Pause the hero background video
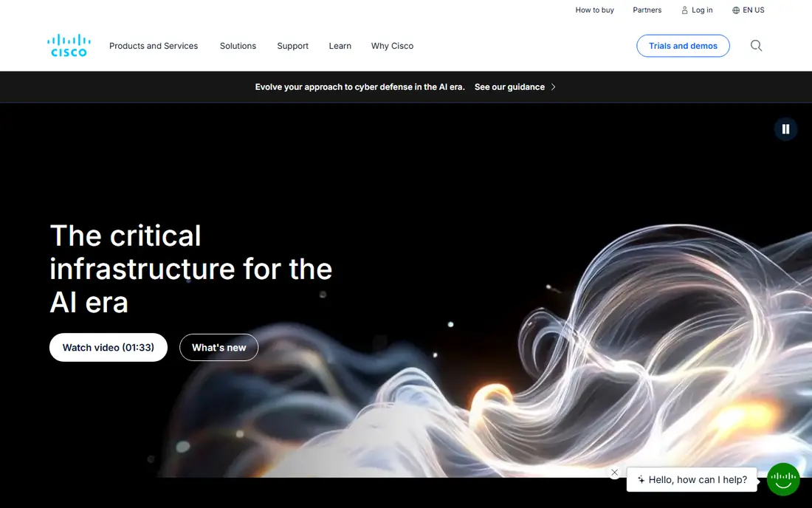Image resolution: width=812 pixels, height=508 pixels. tap(785, 129)
